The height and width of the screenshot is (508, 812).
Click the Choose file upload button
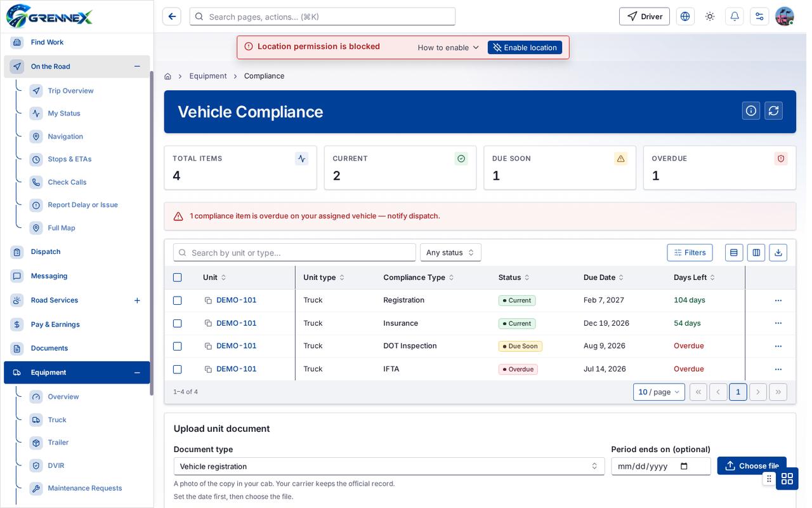[752, 466]
